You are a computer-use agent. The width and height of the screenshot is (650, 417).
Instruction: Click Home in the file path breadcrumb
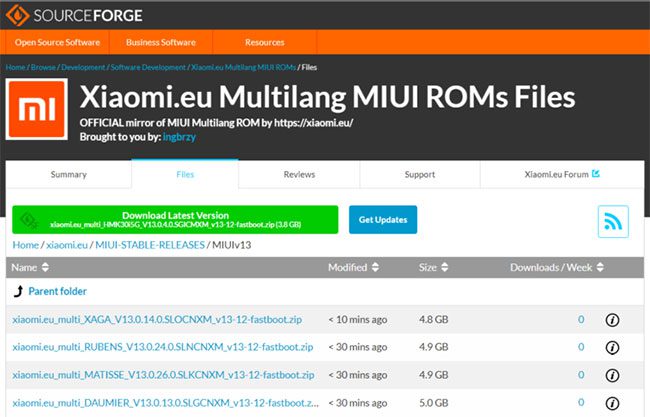pyautogui.click(x=25, y=245)
